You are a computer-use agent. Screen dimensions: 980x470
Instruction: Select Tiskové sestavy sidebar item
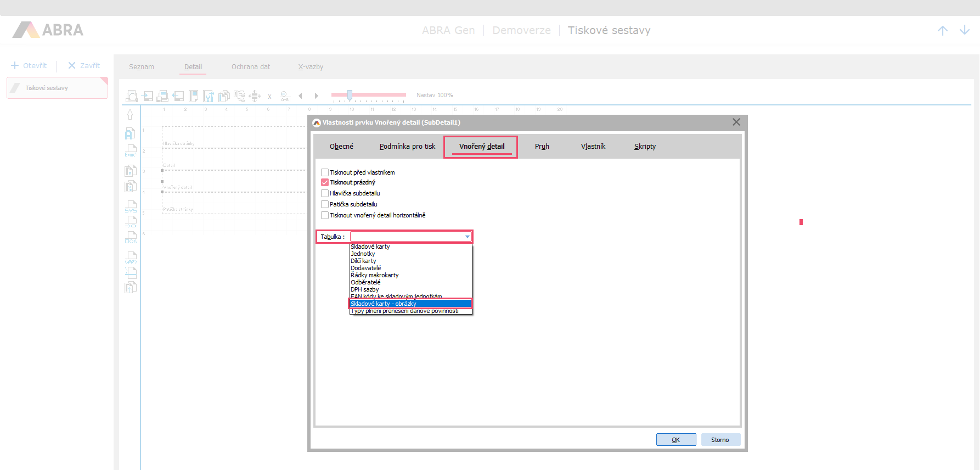coord(57,88)
